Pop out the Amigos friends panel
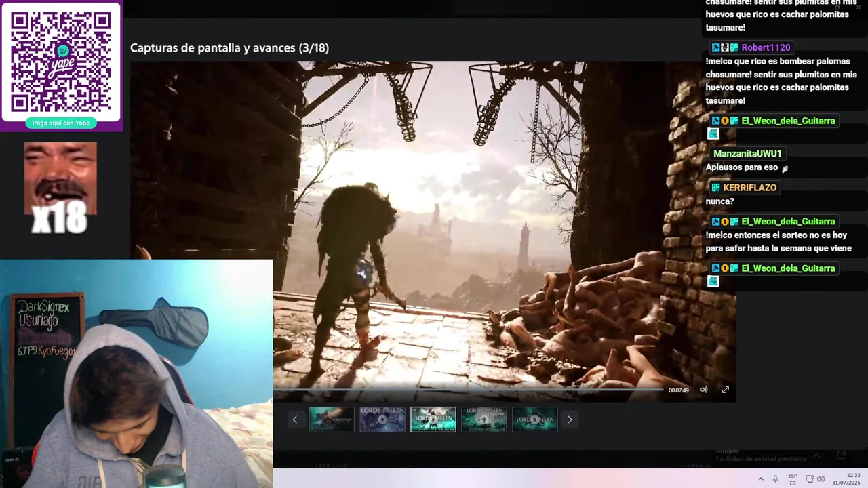 pyautogui.click(x=841, y=455)
